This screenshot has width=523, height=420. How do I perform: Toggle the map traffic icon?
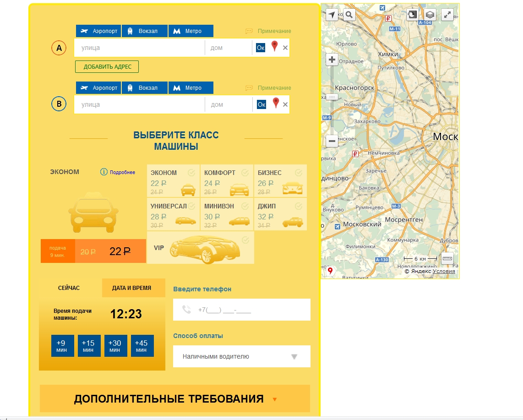point(413,14)
